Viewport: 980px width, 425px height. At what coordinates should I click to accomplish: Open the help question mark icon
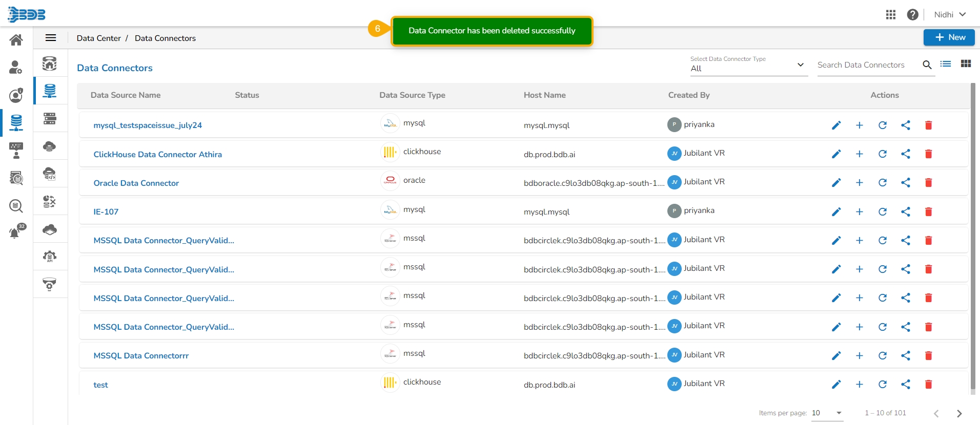pos(912,15)
